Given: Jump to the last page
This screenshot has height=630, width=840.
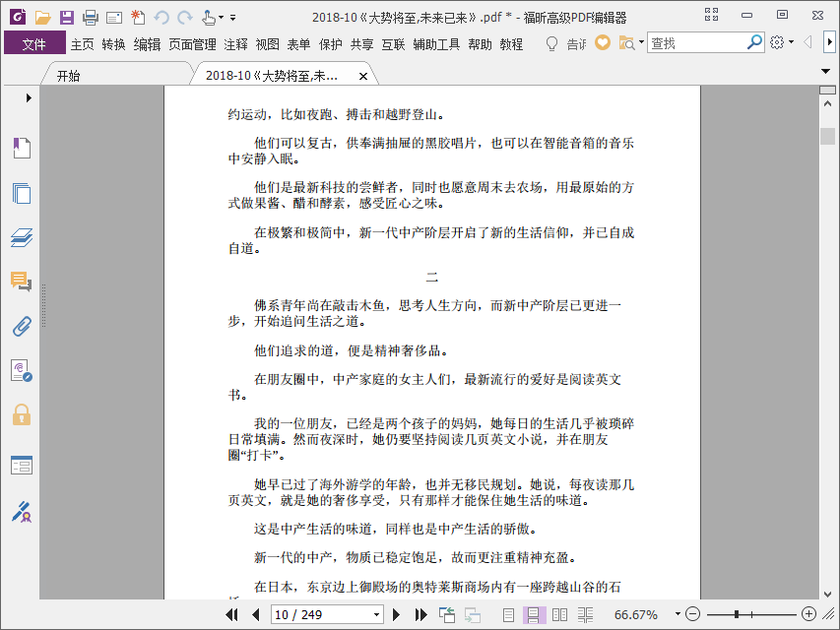Looking at the screenshot, I should coord(421,614).
